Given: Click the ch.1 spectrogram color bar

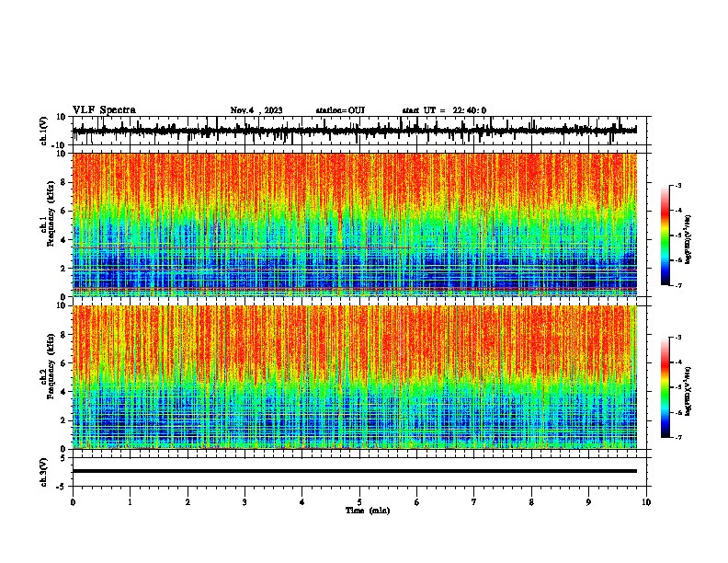Looking at the screenshot, I should 665,236.
